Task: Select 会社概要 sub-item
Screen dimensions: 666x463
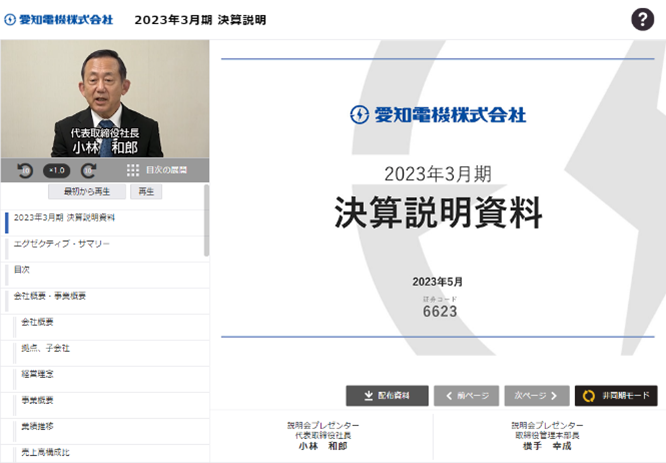Action: tap(105, 327)
